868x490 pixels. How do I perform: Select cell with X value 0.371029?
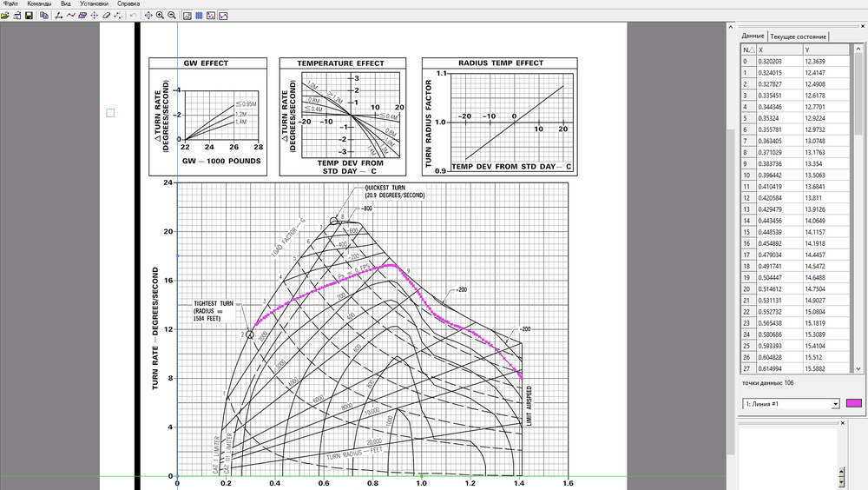pos(779,152)
